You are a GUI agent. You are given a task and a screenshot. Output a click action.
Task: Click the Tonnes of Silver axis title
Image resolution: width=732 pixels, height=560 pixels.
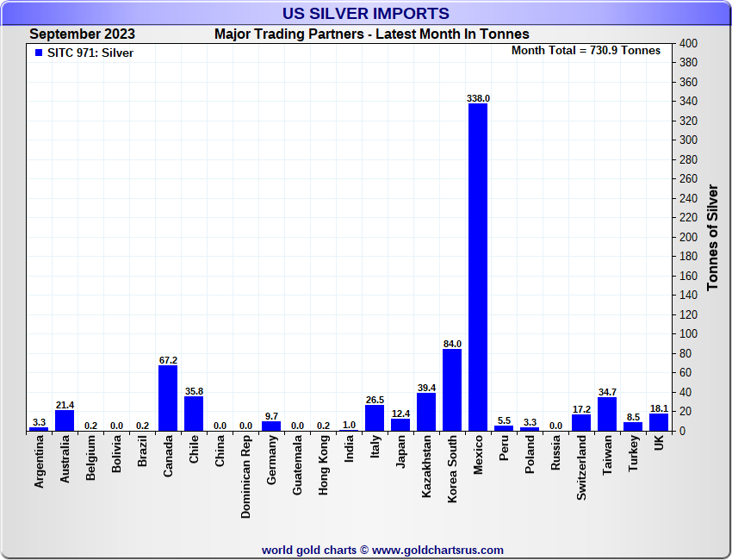tap(713, 237)
